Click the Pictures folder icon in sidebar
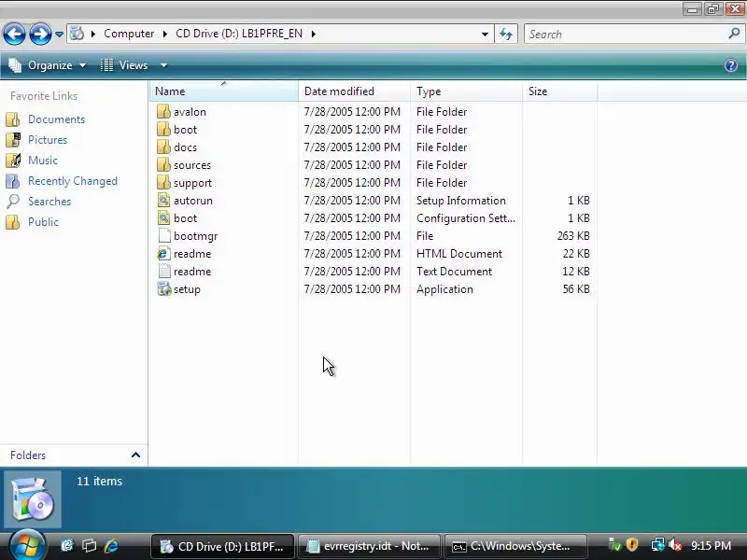The image size is (747, 560). pos(13,140)
